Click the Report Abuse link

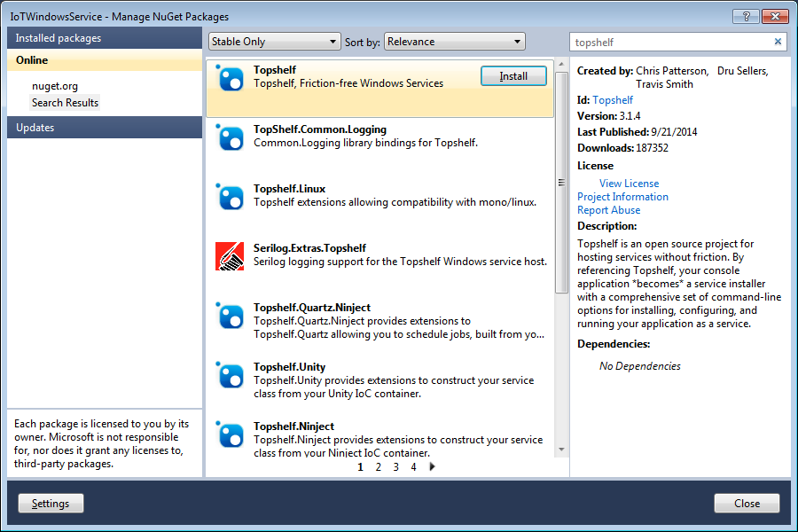[608, 210]
